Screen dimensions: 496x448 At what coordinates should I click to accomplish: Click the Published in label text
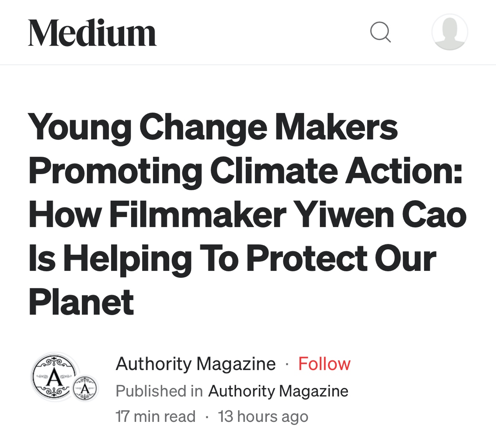tap(159, 391)
